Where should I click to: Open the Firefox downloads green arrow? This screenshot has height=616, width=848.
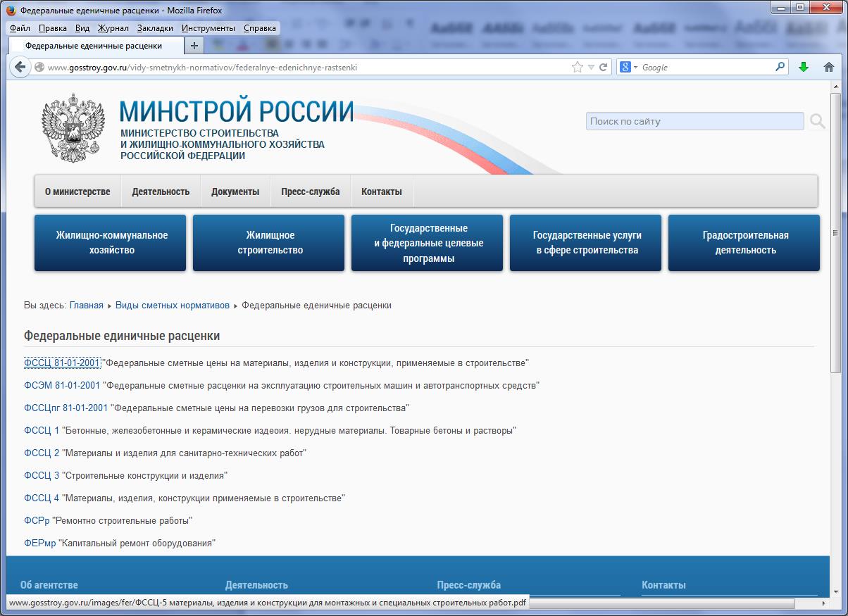coord(804,68)
